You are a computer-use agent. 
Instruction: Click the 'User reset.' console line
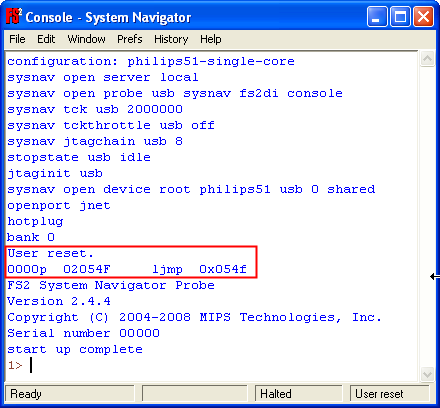pos(51,253)
